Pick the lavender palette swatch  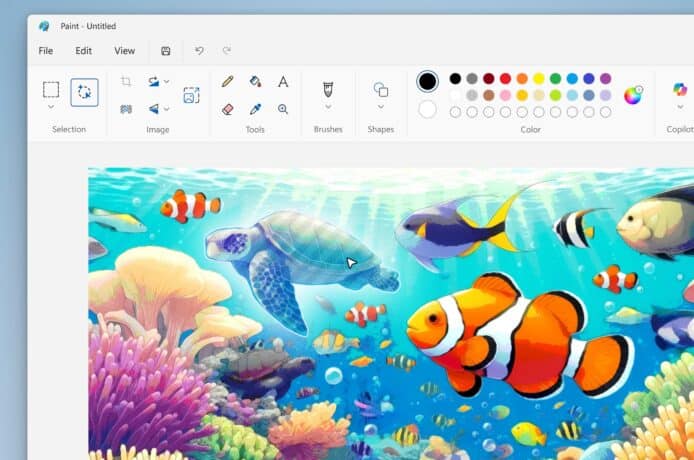605,95
